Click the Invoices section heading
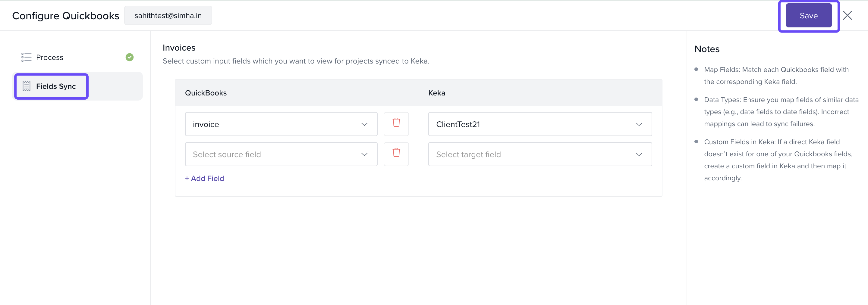 (179, 48)
